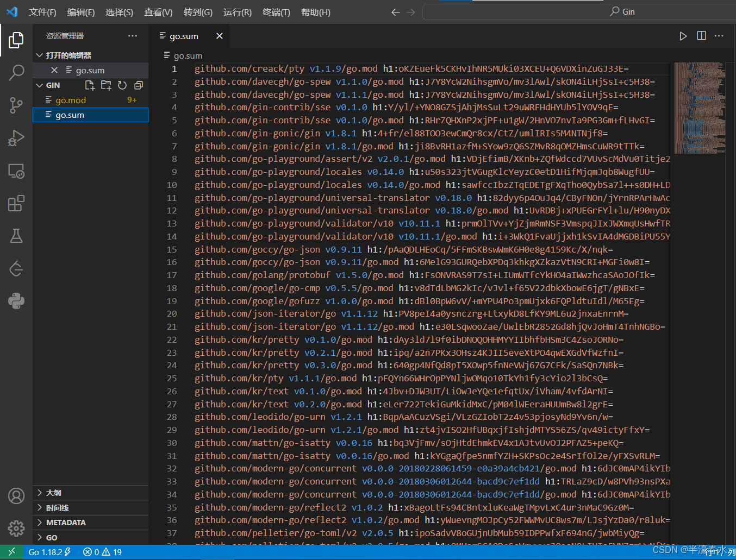The width and height of the screenshot is (736, 560).
Task: Click the kr/pty v1.1.1 line
Action: tap(401, 378)
